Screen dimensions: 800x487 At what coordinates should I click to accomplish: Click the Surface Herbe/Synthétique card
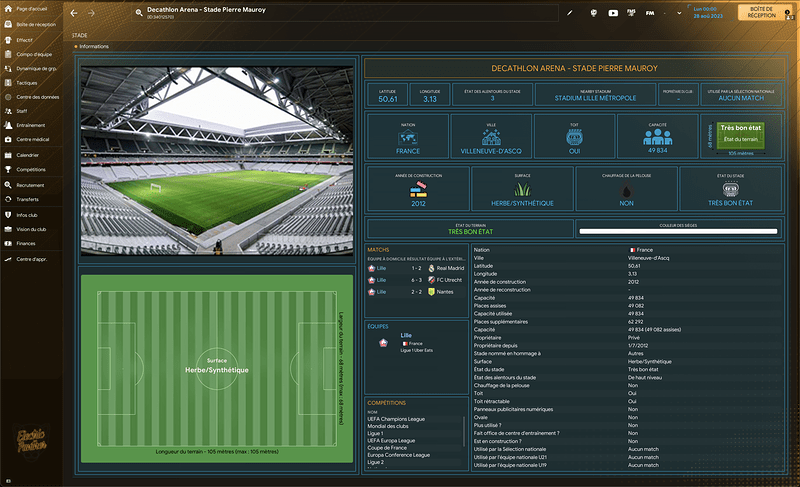[x=522, y=189]
